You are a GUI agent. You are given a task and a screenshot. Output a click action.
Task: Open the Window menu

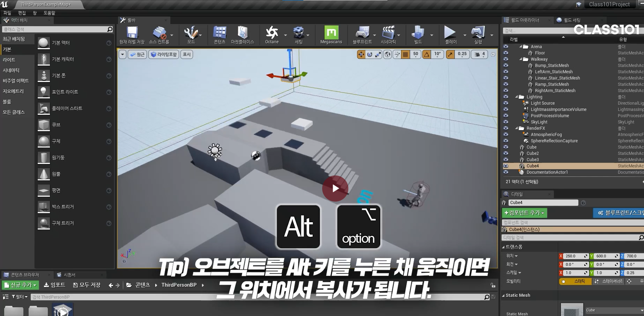click(x=35, y=13)
